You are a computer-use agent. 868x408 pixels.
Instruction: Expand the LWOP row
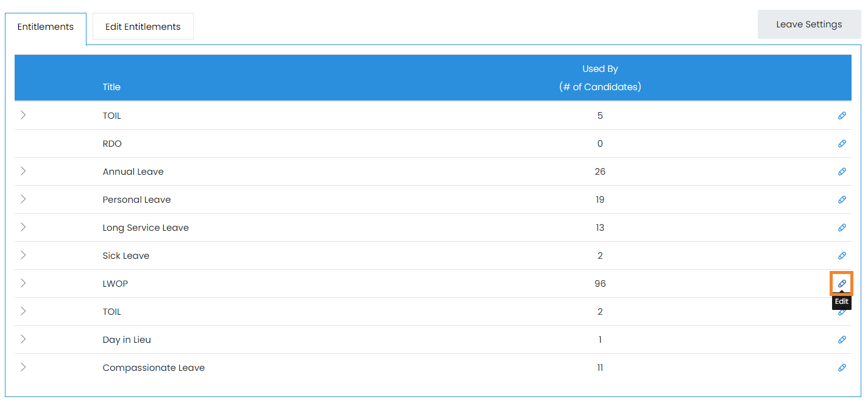[x=23, y=283]
